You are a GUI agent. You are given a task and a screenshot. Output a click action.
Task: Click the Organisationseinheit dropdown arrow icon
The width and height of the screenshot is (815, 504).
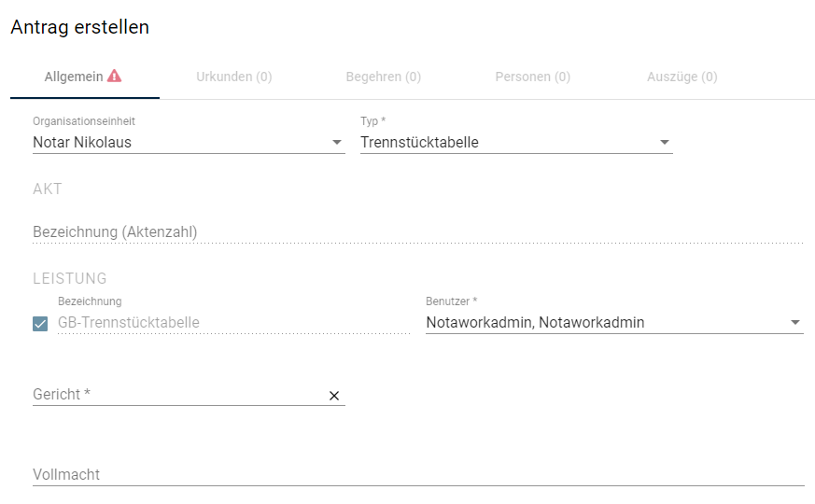coord(337,143)
